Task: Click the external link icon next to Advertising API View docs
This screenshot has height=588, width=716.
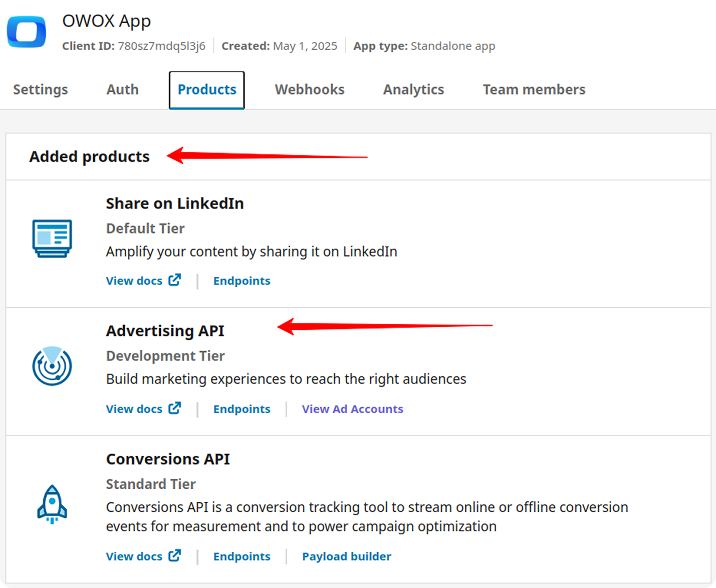Action: [174, 408]
